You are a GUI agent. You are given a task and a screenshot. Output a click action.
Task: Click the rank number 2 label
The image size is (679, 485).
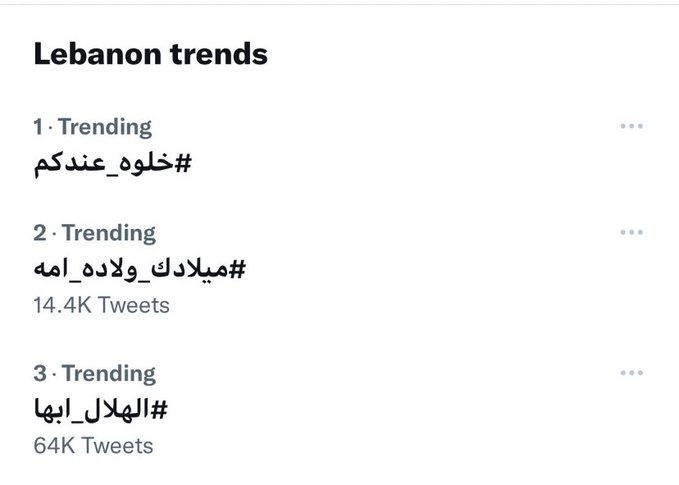pyautogui.click(x=40, y=233)
